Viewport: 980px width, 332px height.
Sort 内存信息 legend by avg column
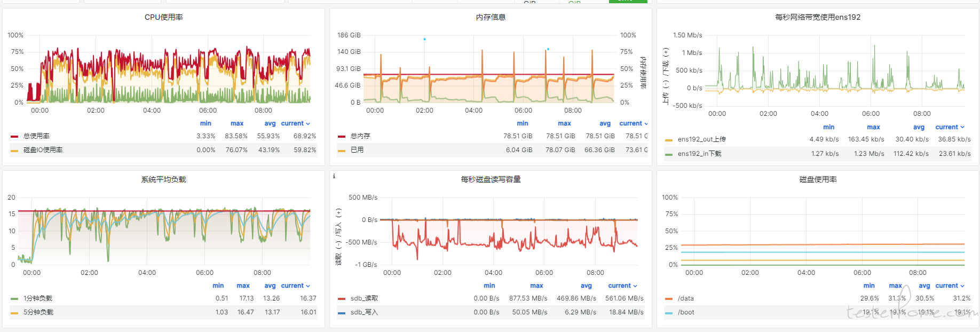pos(605,123)
